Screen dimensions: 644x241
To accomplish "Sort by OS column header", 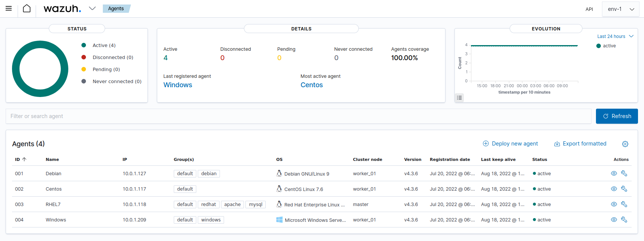I will pos(279,159).
